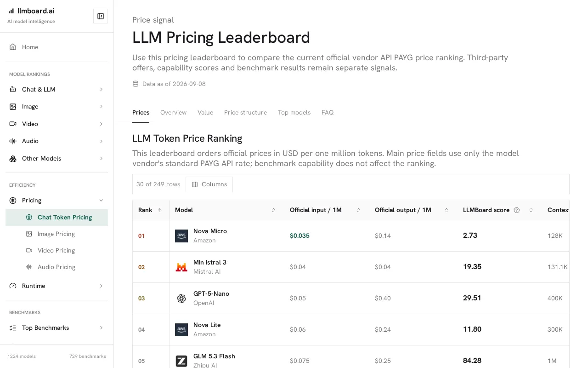The image size is (588, 368).
Task: Go to Home in sidebar
Action: (x=57, y=47)
